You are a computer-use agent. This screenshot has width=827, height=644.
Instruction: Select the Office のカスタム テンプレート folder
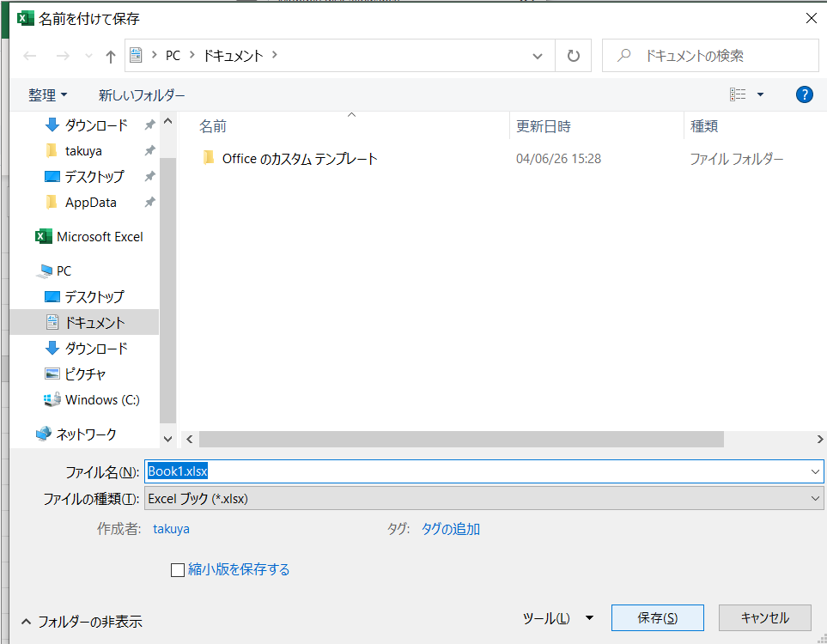coord(300,158)
